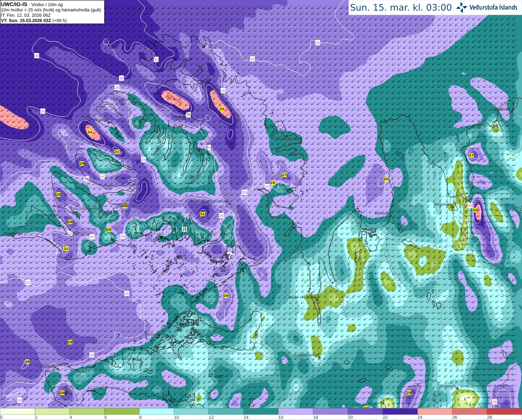Select the 22–24 legend color swatch
This screenshot has height=420, width=522.
[400, 411]
